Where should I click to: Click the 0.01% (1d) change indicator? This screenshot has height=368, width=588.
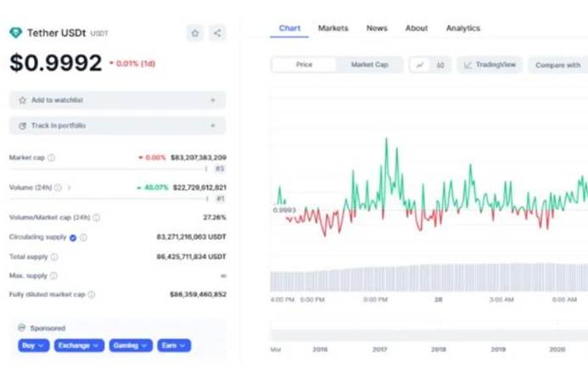(132, 64)
